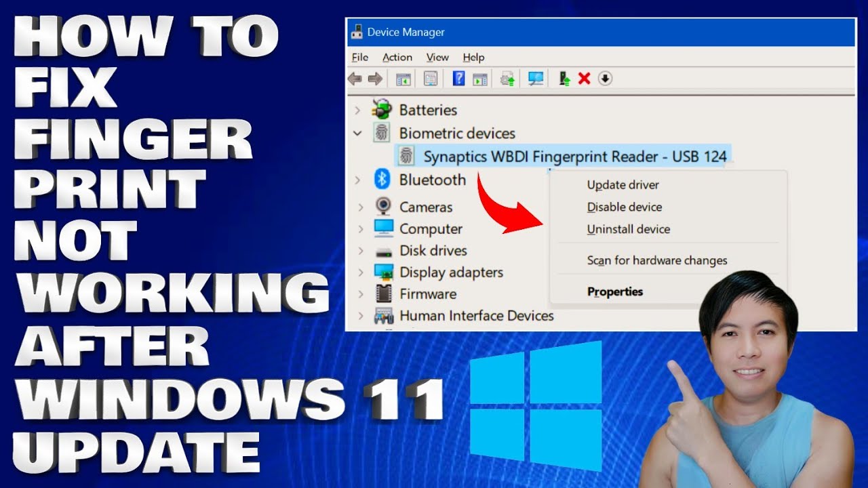Choose Scan for hardware changes menu entry

point(657,260)
